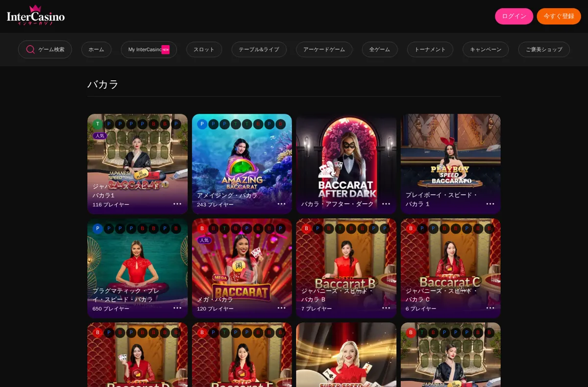Open more options for プレイボーイ・スピード・バカラ 1
588x387 pixels.
click(490, 204)
